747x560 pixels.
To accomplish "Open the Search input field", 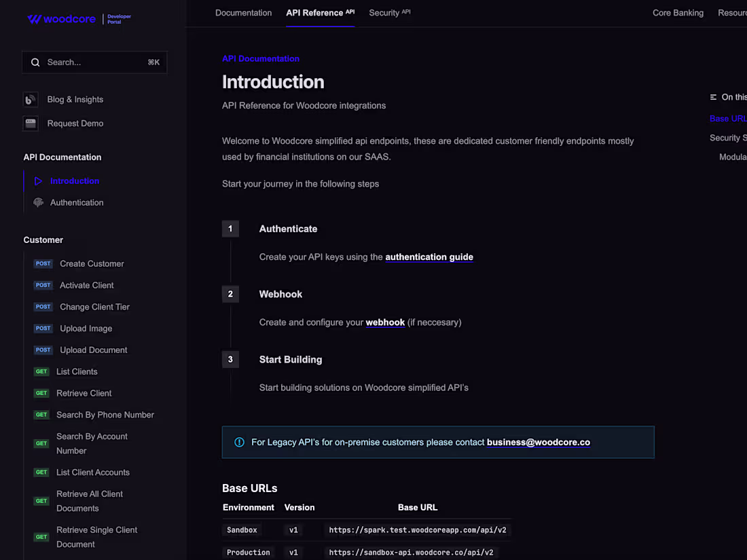I will coord(95,62).
